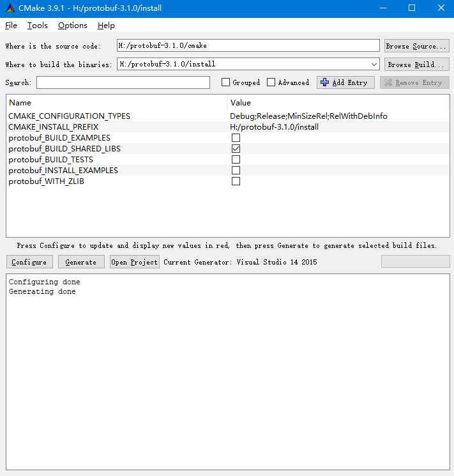Screen dimensions: 454x476
Task: Check protobuf_WITH_ZLIB option
Action: tap(236, 181)
